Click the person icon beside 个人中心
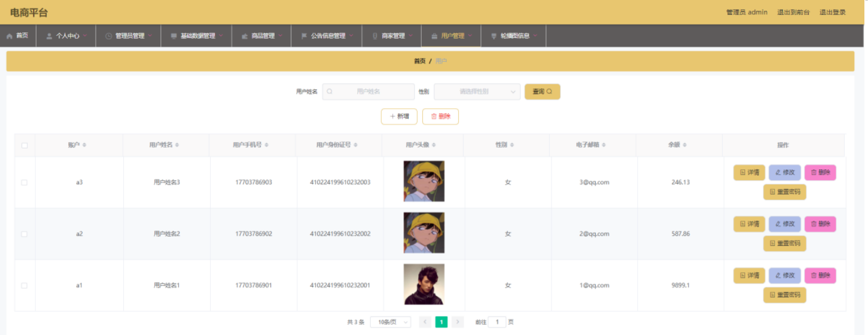868x335 pixels. (x=49, y=36)
